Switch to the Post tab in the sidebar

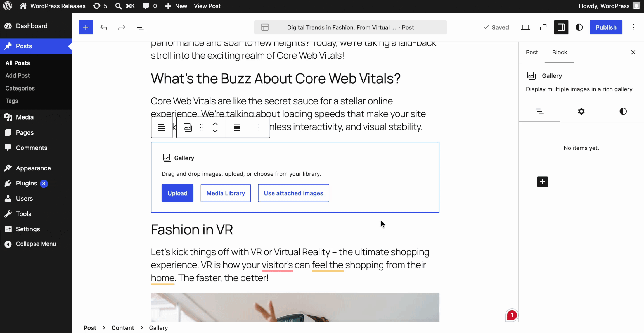pyautogui.click(x=532, y=52)
